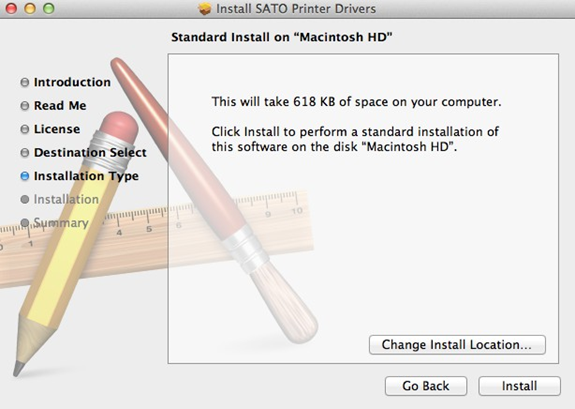The height and width of the screenshot is (409, 575).
Task: Click the blue Installation Type bullet
Action: tap(25, 176)
